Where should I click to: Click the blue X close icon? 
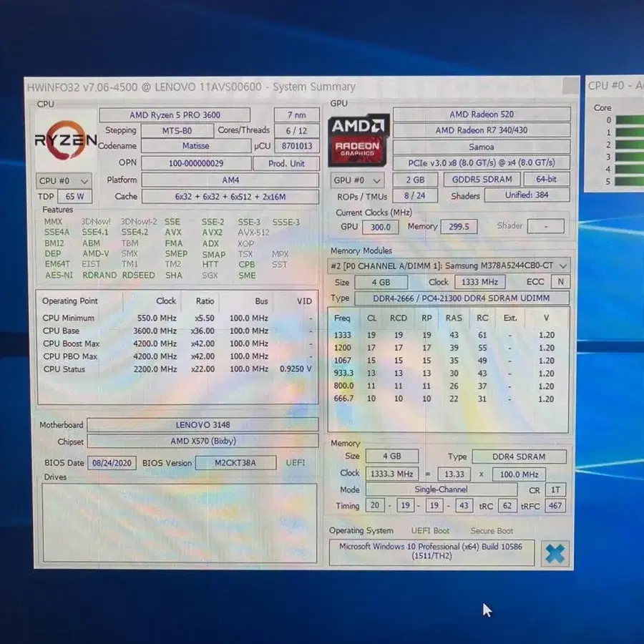(555, 553)
